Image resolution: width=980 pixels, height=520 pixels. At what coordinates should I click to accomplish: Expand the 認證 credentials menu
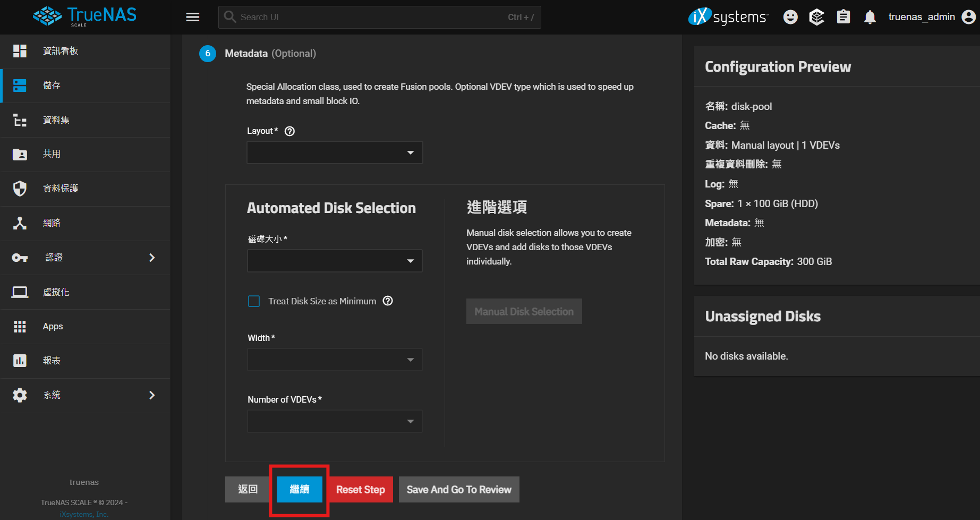click(x=85, y=258)
